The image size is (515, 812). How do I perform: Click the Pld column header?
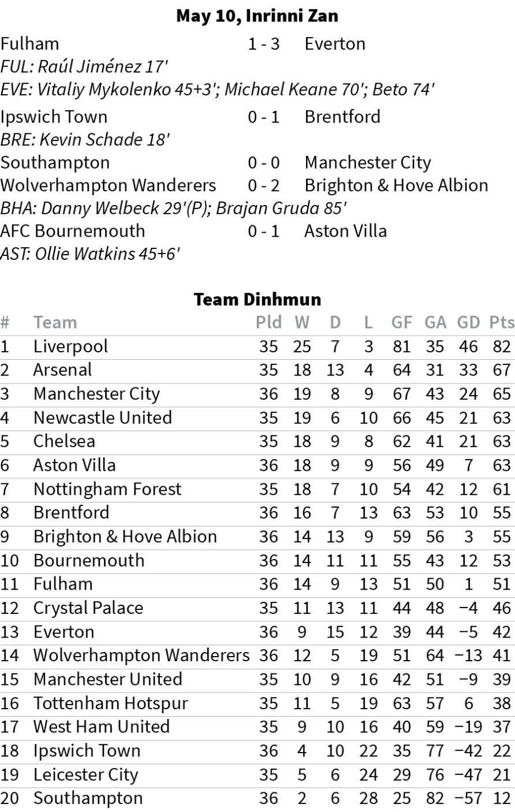(x=268, y=322)
